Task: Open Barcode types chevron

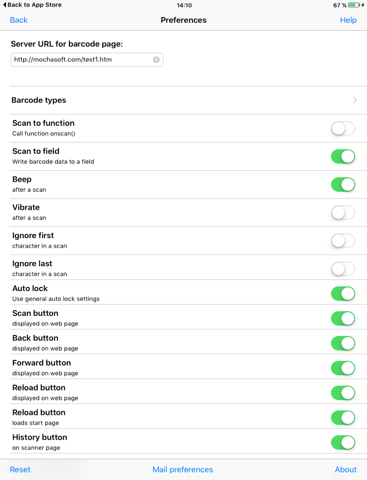Action: pos(355,100)
